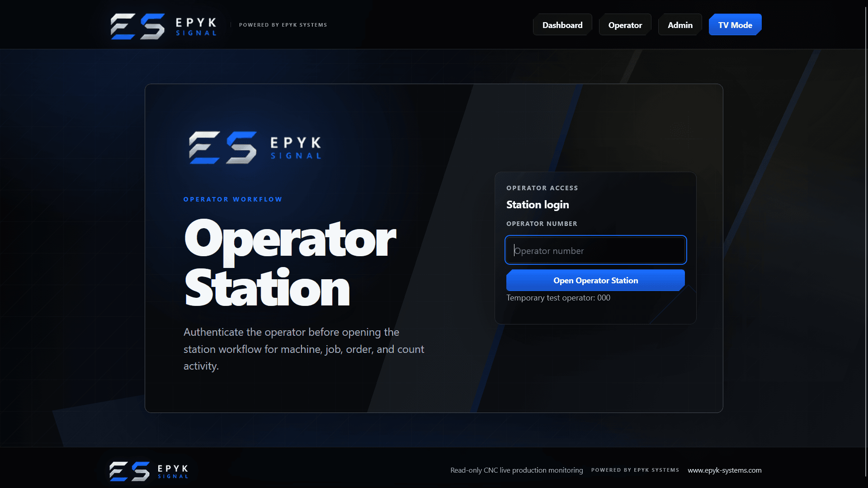Focus the Operator number input field

(595, 250)
